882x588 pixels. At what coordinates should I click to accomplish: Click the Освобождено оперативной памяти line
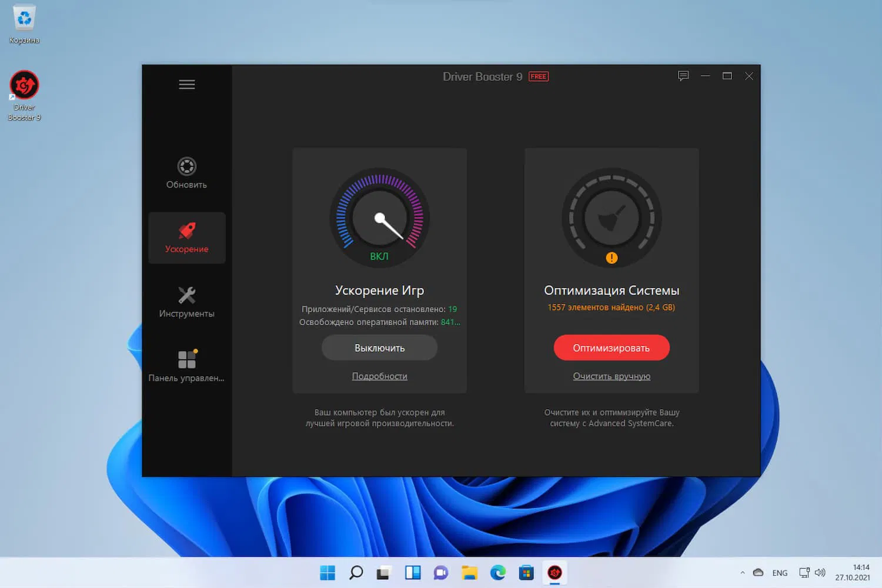click(x=379, y=322)
